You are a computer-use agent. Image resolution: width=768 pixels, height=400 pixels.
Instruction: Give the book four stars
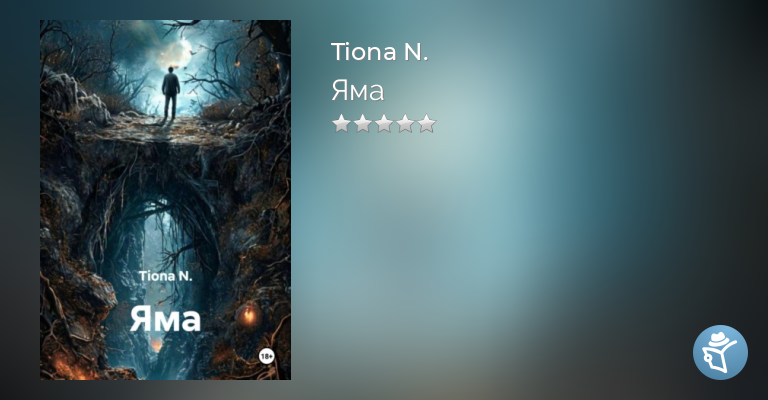(405, 123)
